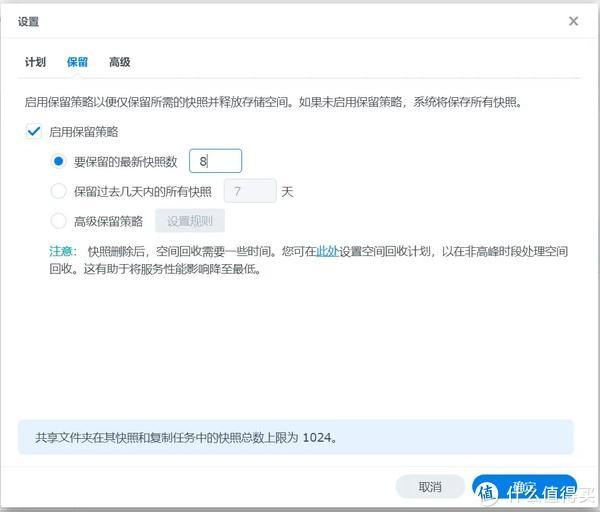Viewport: 600px width, 512px height.
Task: Click the 取消 button
Action: 430,487
